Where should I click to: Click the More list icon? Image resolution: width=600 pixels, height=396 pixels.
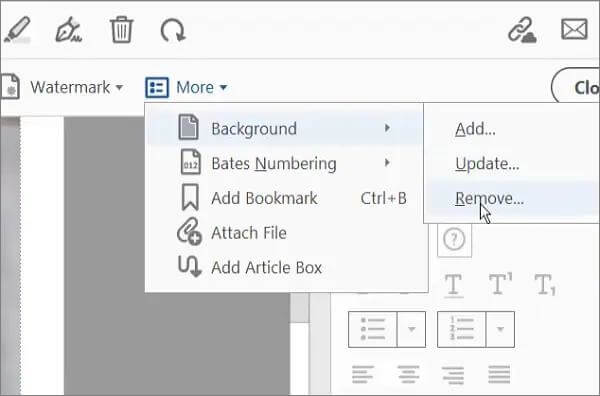pyautogui.click(x=157, y=87)
